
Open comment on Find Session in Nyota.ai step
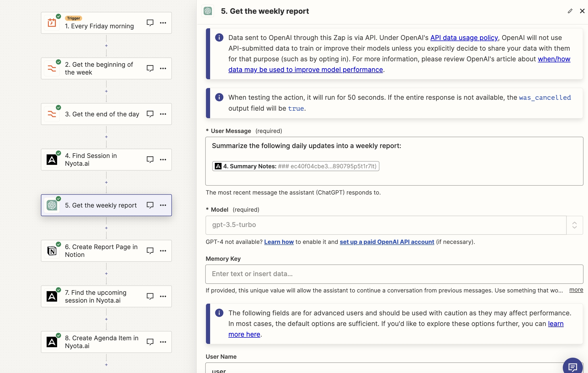pyautogui.click(x=150, y=159)
